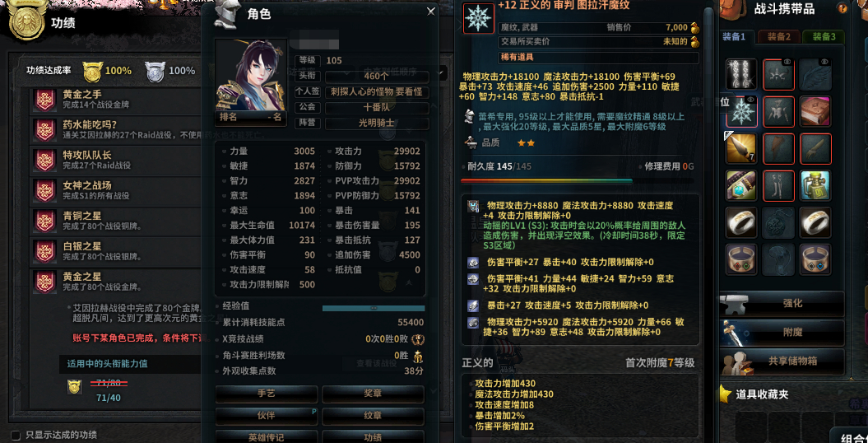Select the green potion flask item

click(x=815, y=185)
